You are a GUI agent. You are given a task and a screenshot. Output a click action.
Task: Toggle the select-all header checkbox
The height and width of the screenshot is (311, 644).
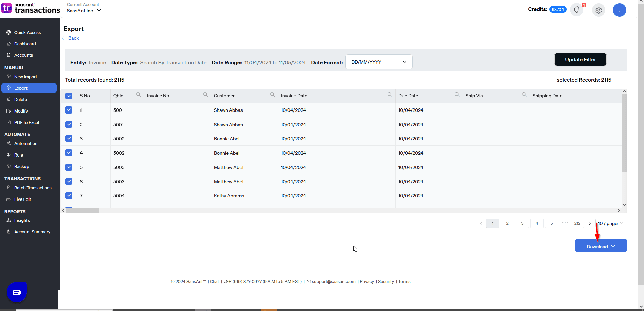(69, 96)
